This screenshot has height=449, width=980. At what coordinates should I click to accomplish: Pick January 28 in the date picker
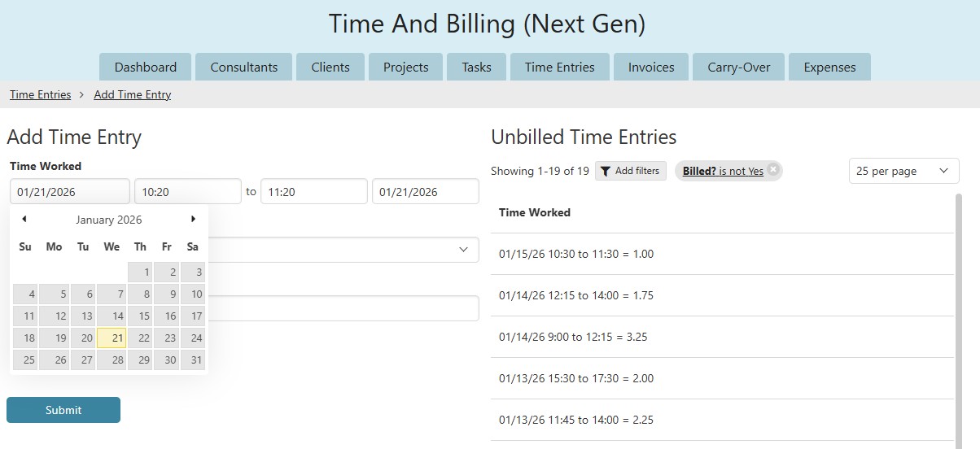tap(112, 360)
